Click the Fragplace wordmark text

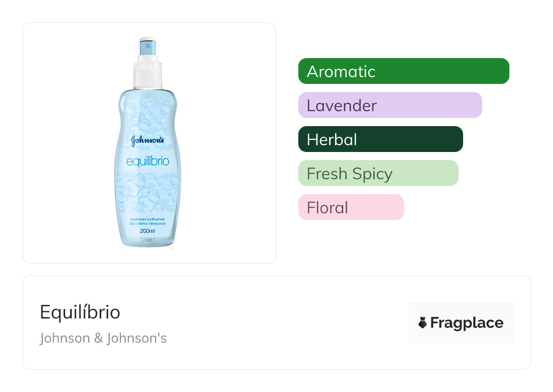click(466, 323)
